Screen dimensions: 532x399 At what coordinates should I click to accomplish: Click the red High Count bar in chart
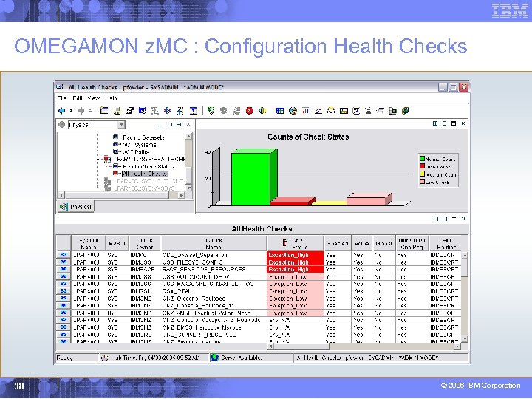[290, 203]
